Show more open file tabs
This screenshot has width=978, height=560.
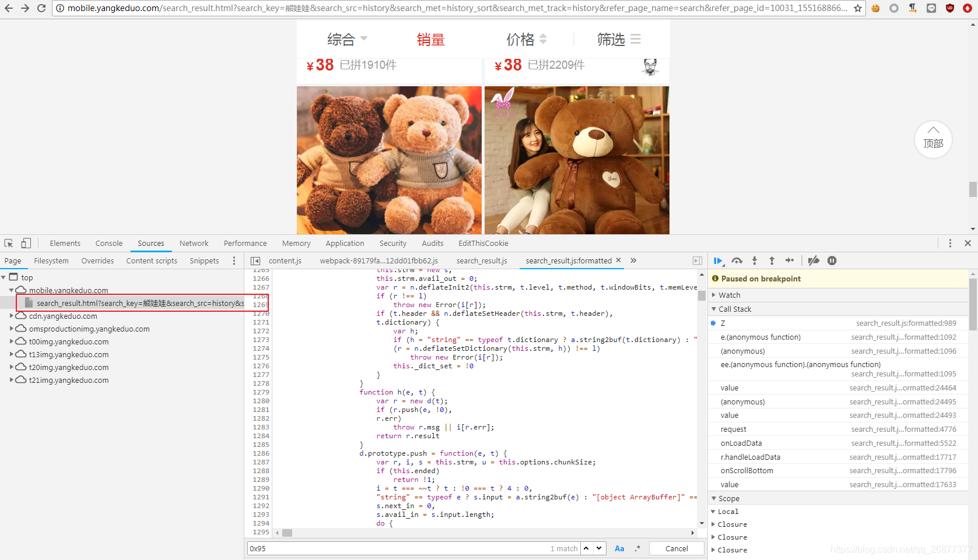tap(633, 260)
